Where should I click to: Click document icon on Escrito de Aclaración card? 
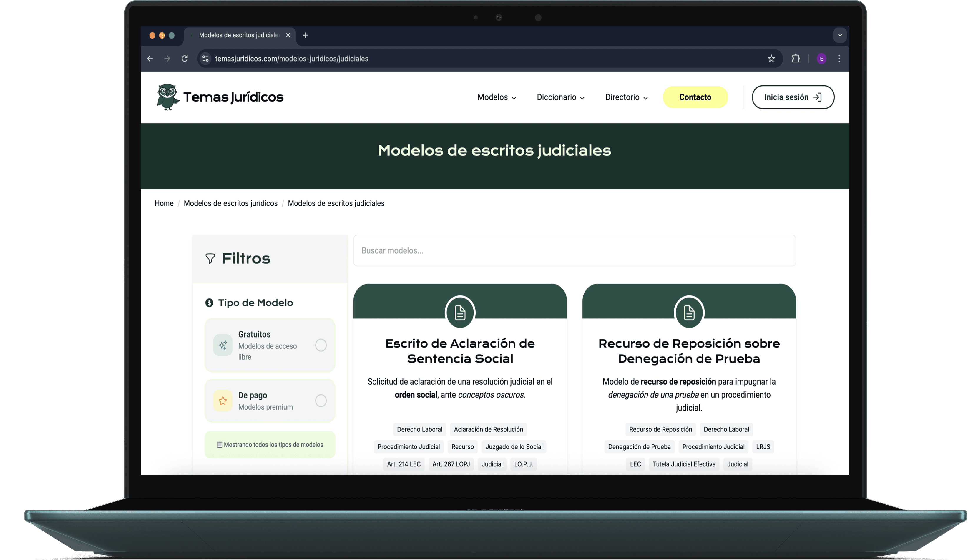(x=460, y=313)
